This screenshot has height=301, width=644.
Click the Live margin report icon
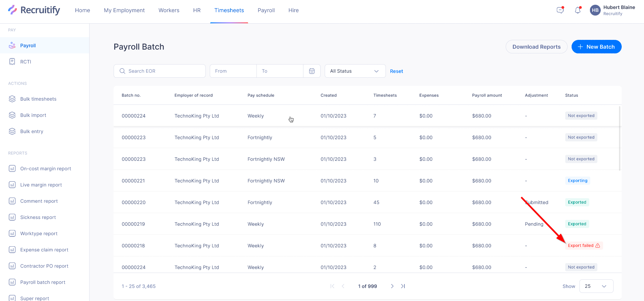12,184
